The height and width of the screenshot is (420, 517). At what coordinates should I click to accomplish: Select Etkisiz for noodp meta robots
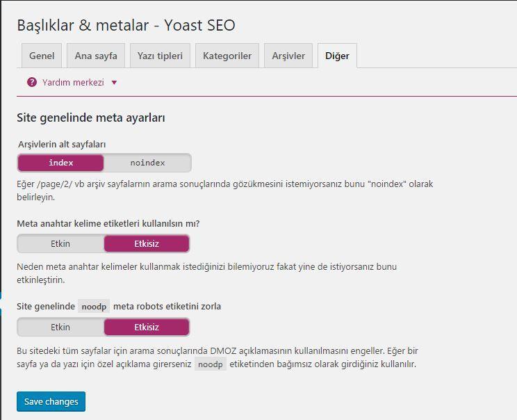pyautogui.click(x=147, y=328)
